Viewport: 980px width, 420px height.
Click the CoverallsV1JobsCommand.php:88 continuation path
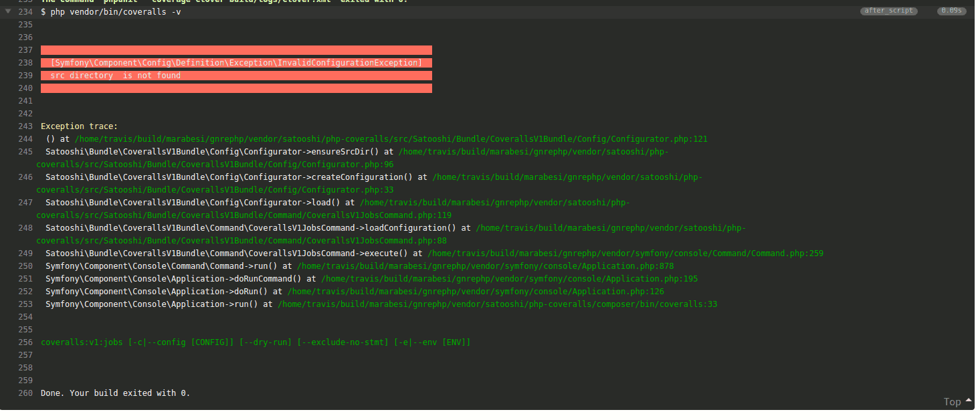241,241
